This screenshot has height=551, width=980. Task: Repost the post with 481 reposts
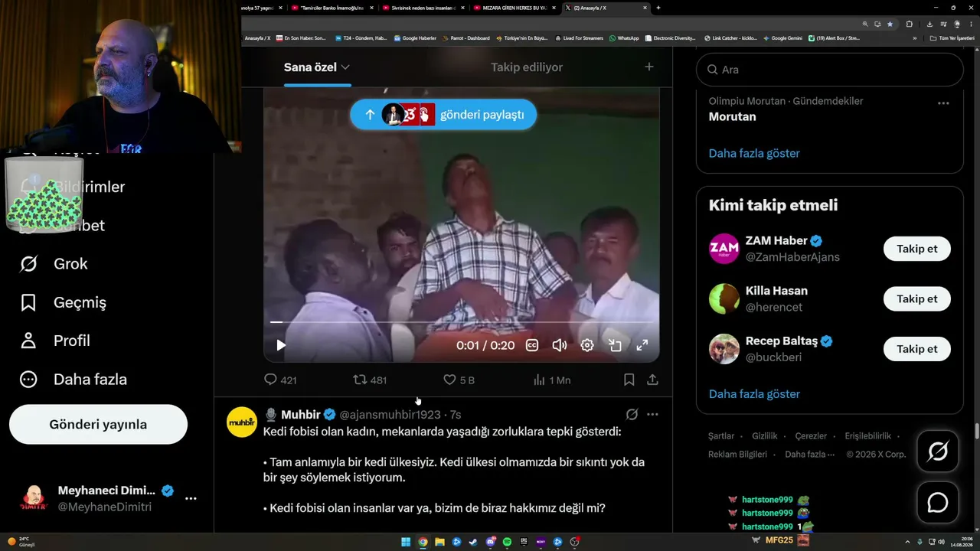click(x=370, y=380)
